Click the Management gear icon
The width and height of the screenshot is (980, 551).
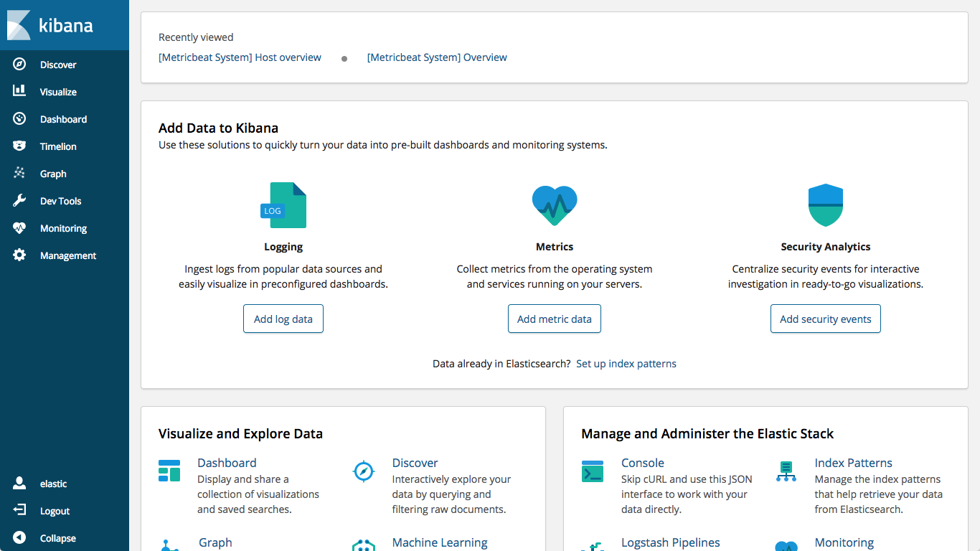click(19, 255)
